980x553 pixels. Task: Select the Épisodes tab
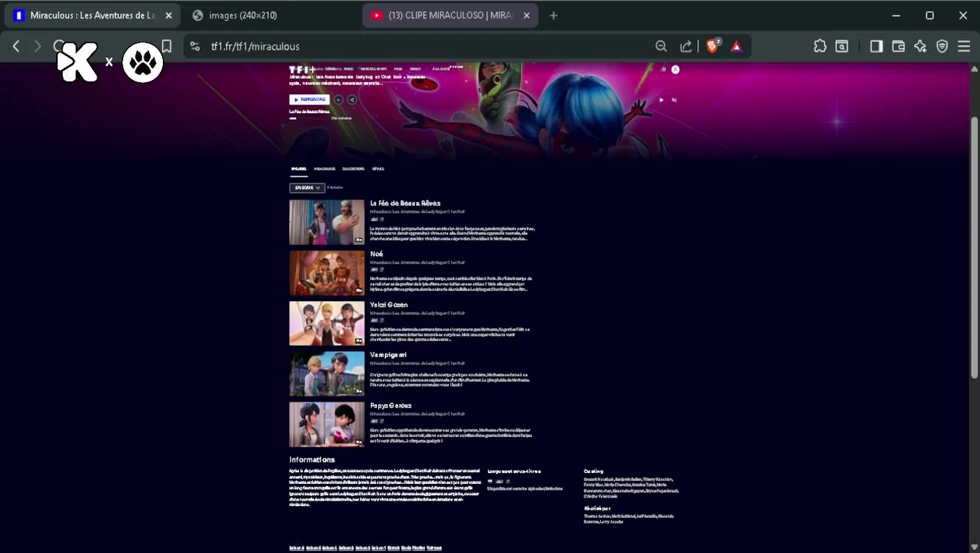(298, 169)
